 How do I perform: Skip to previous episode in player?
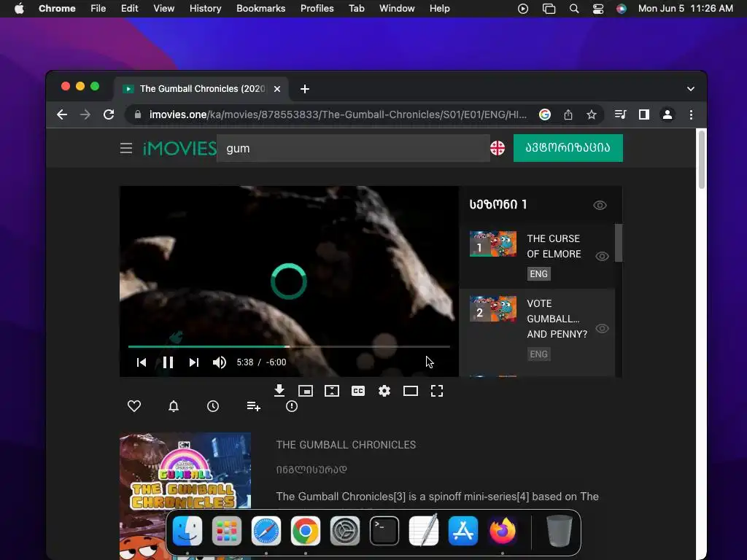[142, 362]
